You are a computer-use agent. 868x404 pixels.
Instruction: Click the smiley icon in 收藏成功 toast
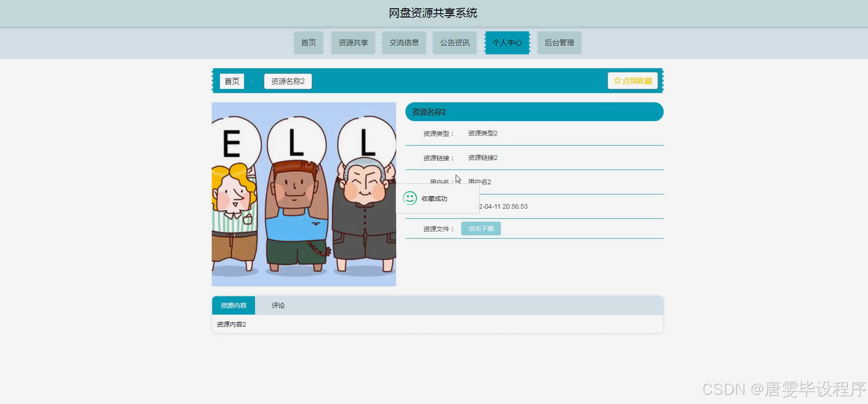(410, 198)
